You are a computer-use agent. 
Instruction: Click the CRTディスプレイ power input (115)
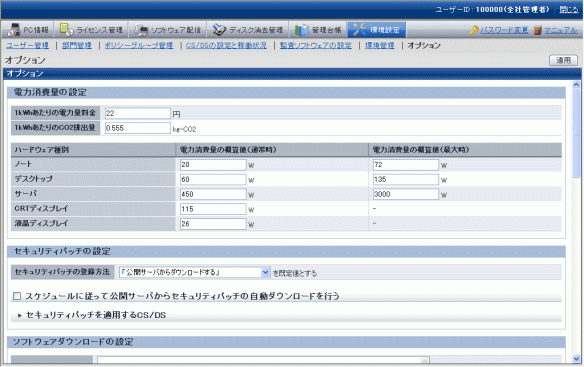tap(213, 209)
